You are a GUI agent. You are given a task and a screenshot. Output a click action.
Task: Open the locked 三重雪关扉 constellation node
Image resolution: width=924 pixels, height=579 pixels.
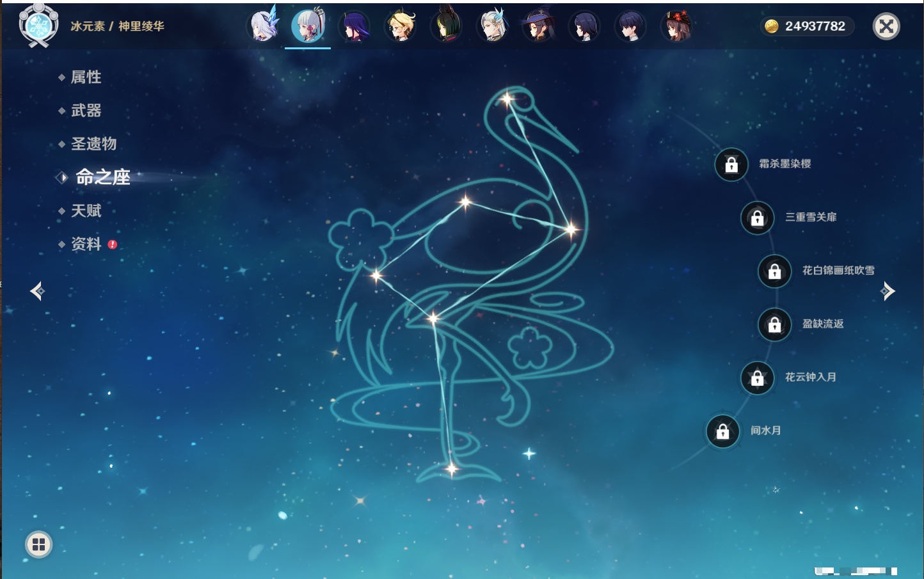[758, 218]
